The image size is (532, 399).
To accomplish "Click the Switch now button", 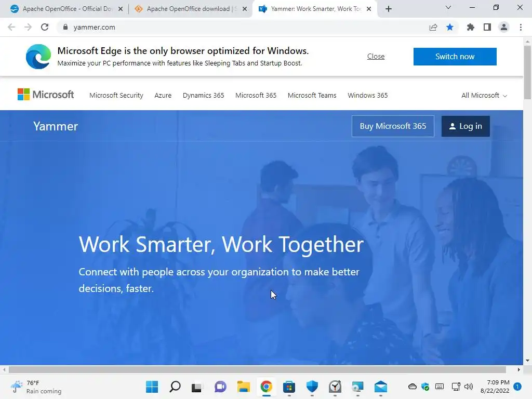I will [x=455, y=57].
